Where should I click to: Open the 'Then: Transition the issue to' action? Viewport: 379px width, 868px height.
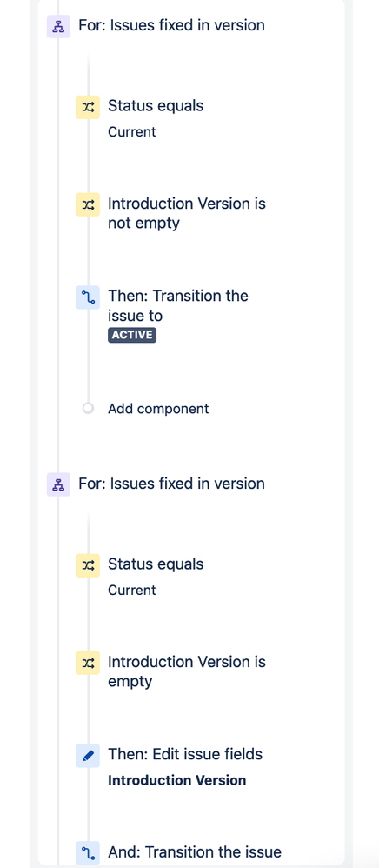click(178, 305)
